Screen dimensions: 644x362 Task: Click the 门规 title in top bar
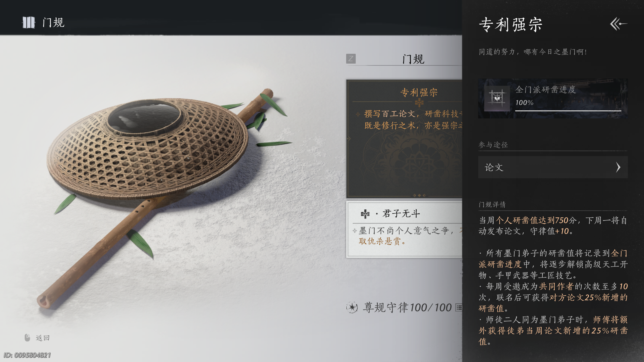click(53, 23)
